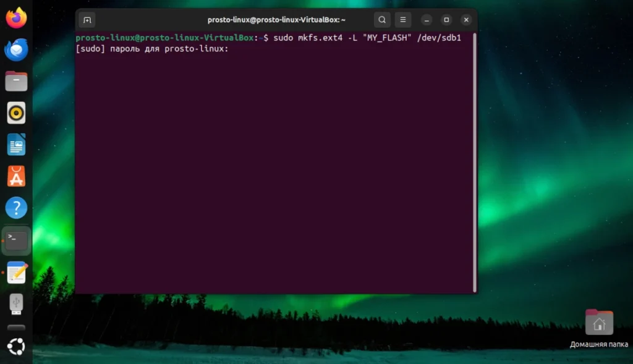Maximize the terminal window
The image size is (633, 364).
[x=446, y=20]
